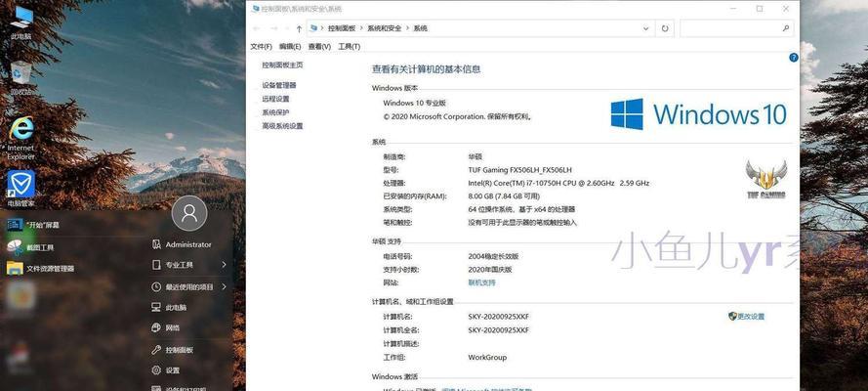This screenshot has height=391, width=868.
Task: Open 系统保护 link
Action: pos(275,112)
